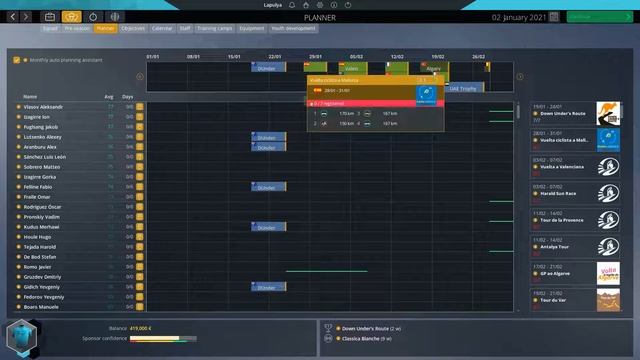640x360 pixels.
Task: Click the Tour du Var race image
Action: point(608,300)
